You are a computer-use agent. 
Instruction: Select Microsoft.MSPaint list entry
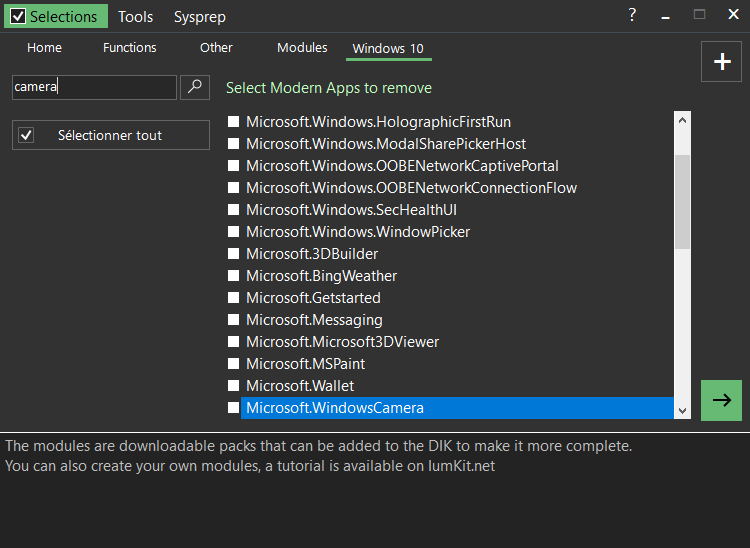[x=305, y=364]
